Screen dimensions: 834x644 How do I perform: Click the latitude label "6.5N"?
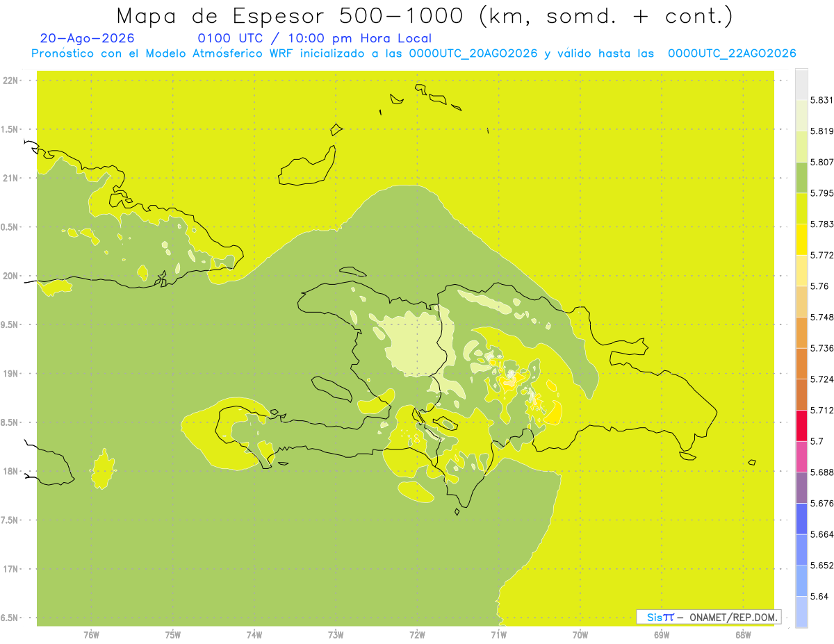(10, 618)
